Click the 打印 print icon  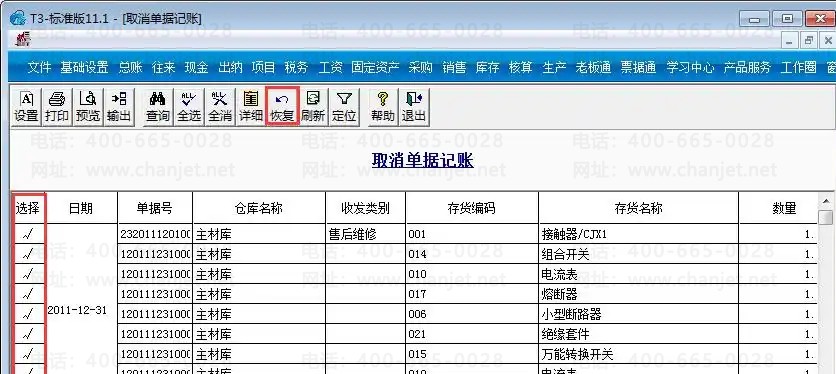[57, 107]
